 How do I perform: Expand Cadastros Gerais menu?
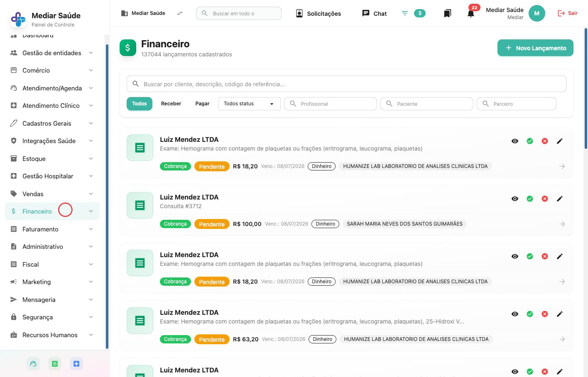pyautogui.click(x=52, y=124)
